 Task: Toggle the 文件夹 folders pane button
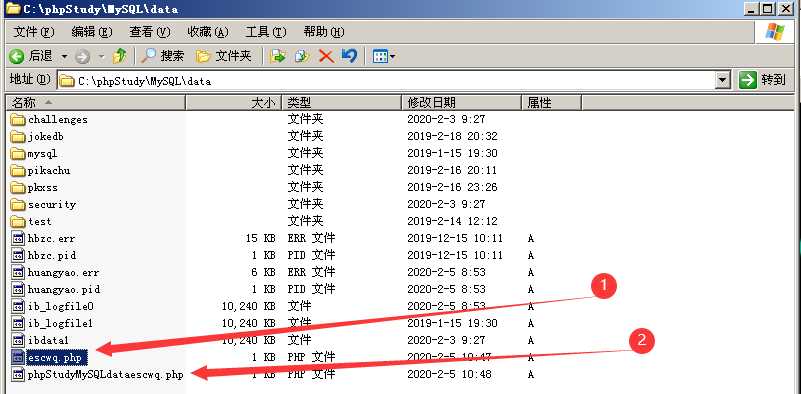(224, 56)
